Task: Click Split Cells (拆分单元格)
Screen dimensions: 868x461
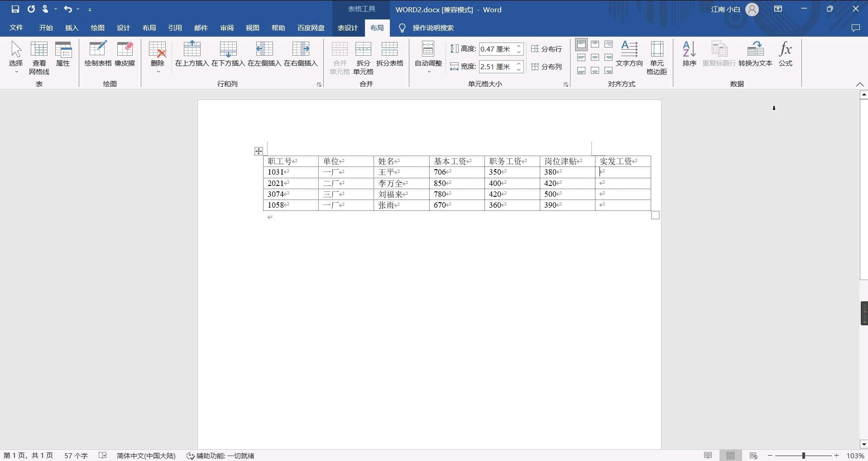Action: click(363, 58)
